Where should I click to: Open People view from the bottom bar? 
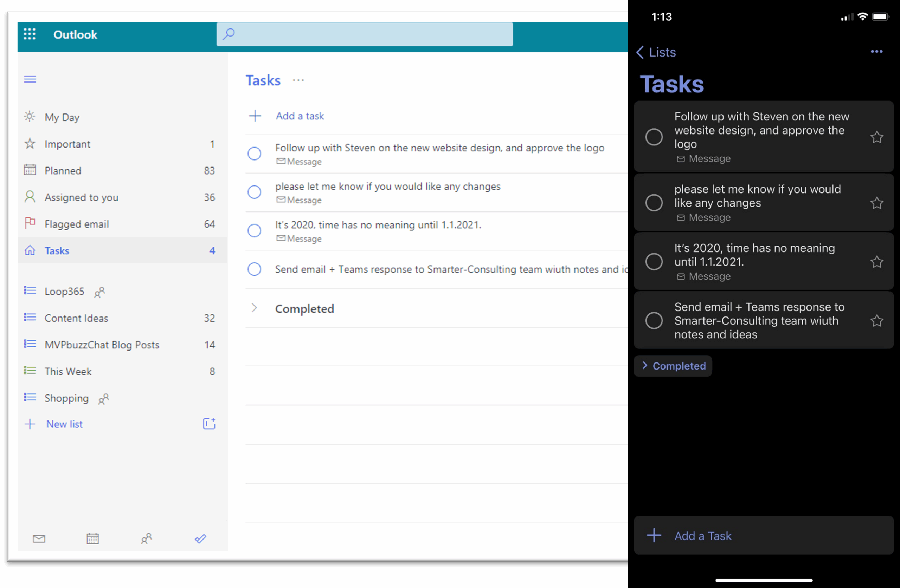147,538
